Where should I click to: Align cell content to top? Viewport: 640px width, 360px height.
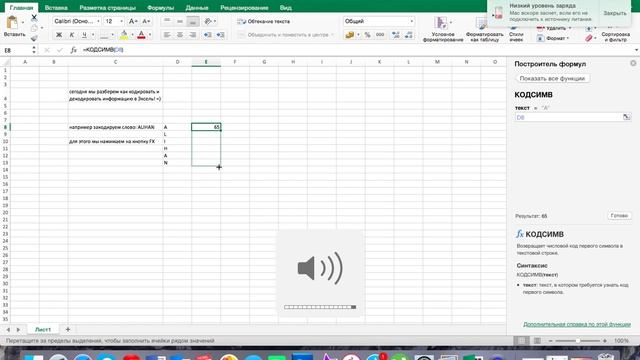click(167, 21)
